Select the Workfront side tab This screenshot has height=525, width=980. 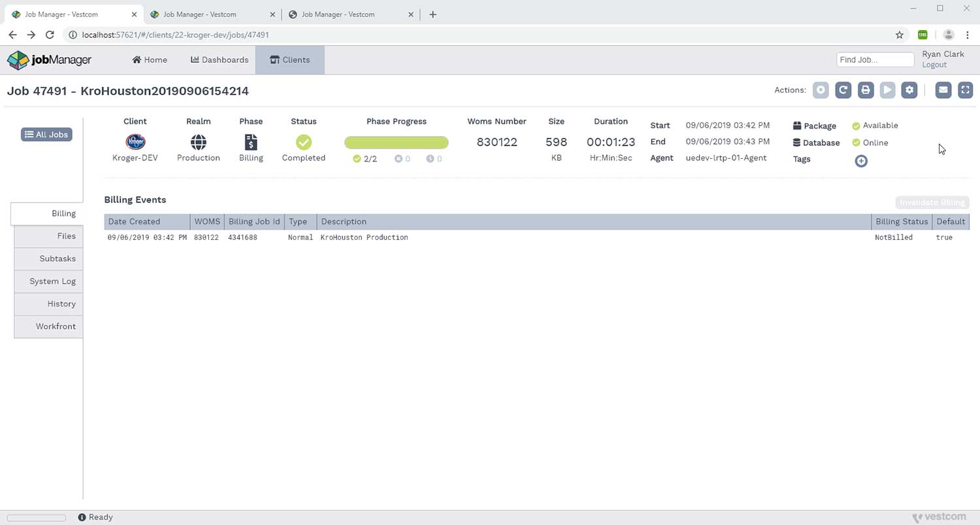tap(48, 326)
